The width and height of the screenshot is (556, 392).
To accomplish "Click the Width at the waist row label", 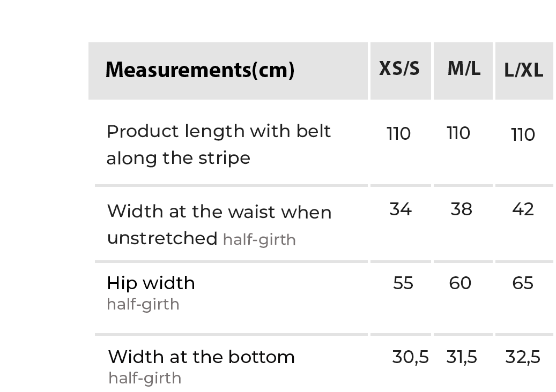I will (219, 224).
